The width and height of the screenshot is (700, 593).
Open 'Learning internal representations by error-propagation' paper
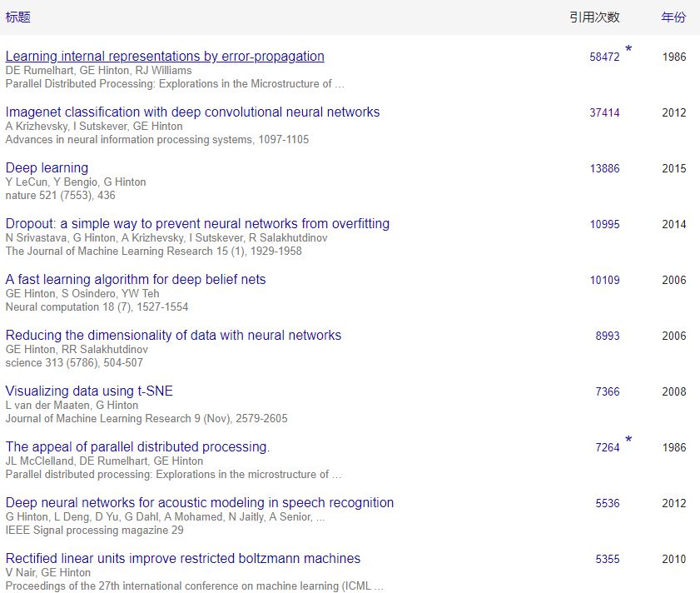(x=165, y=57)
